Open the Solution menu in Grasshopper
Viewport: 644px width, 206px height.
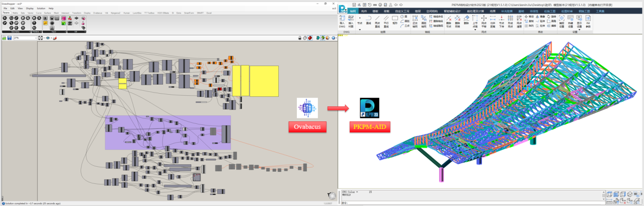(x=41, y=8)
